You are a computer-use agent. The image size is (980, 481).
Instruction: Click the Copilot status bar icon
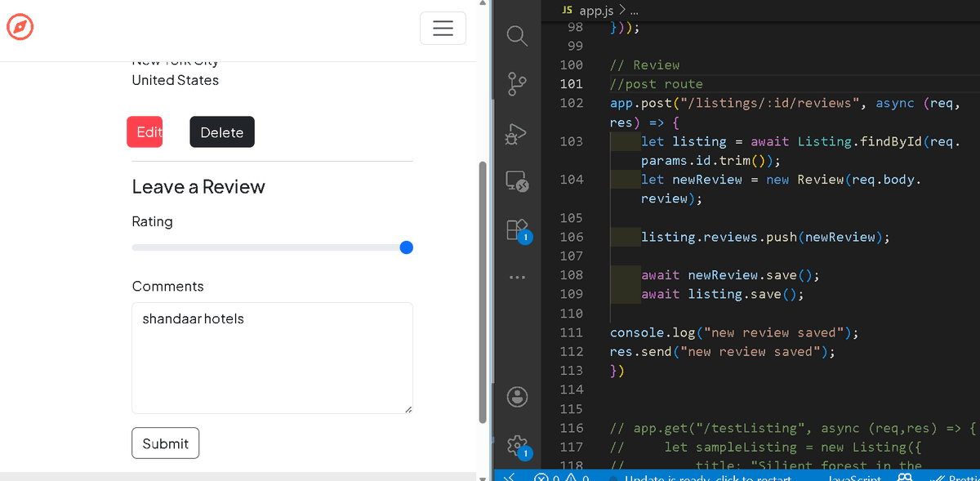click(x=905, y=477)
